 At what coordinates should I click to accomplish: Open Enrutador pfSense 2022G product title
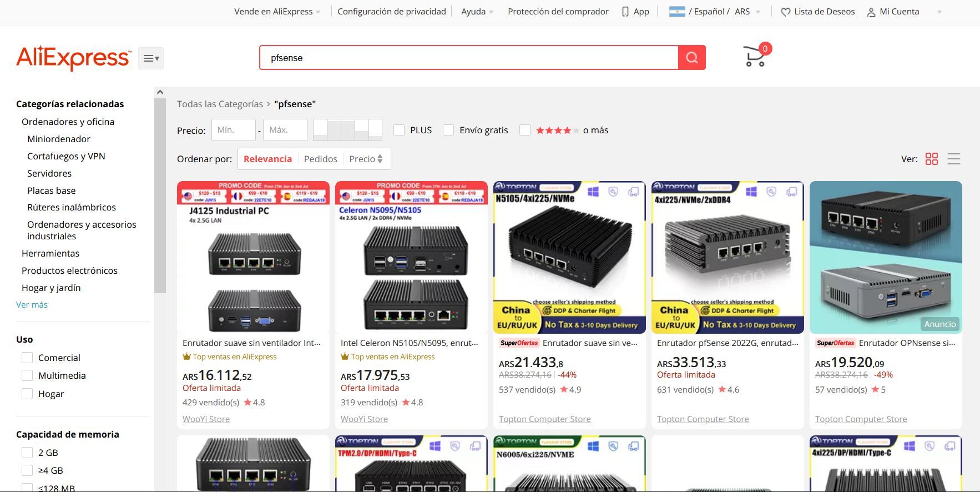[x=728, y=343]
